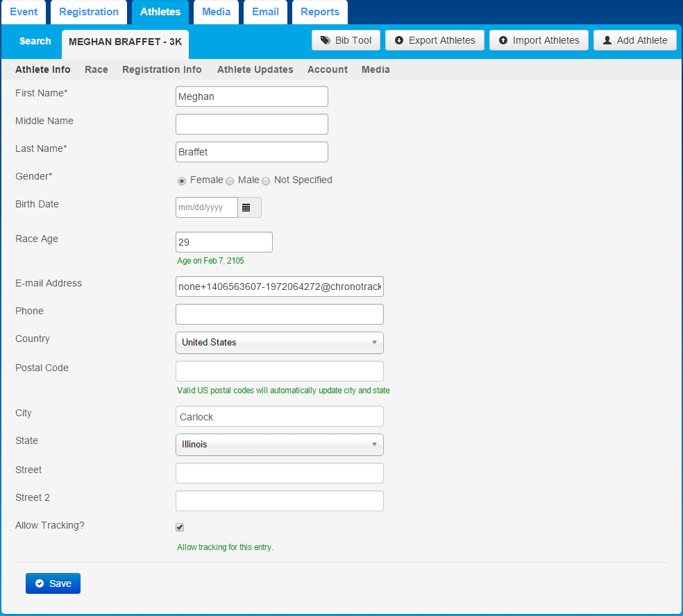The image size is (683, 616).
Task: Click the E-mail Address field
Action: 280,286
